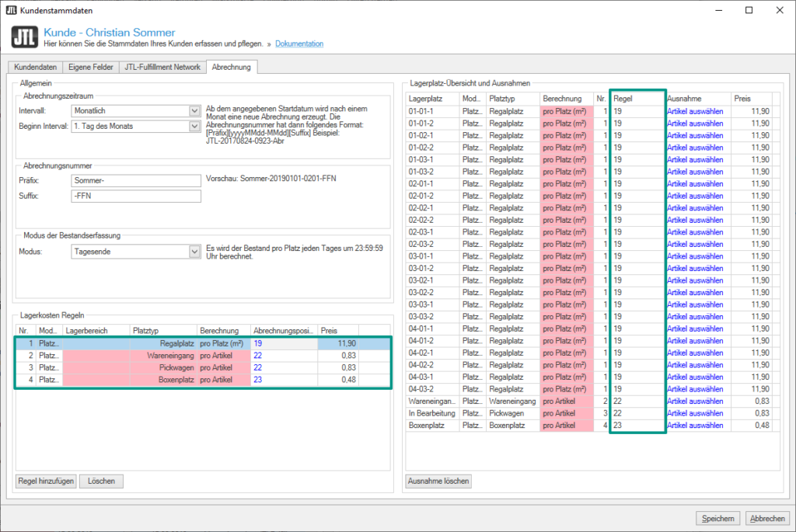Image resolution: width=796 pixels, height=532 pixels.
Task: Open the Modus dropdown showing Tagesende
Action: pos(194,252)
